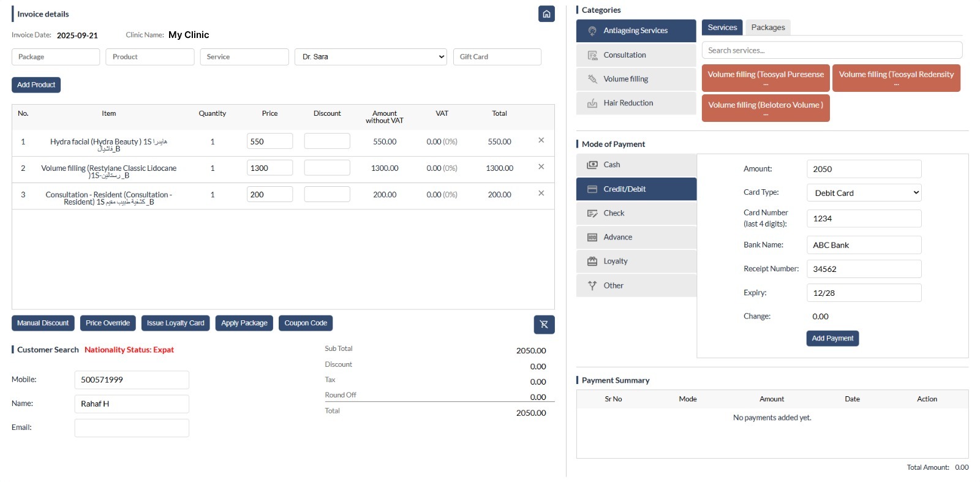Click the Consultation category icon
This screenshot has height=482, width=980.
point(592,55)
